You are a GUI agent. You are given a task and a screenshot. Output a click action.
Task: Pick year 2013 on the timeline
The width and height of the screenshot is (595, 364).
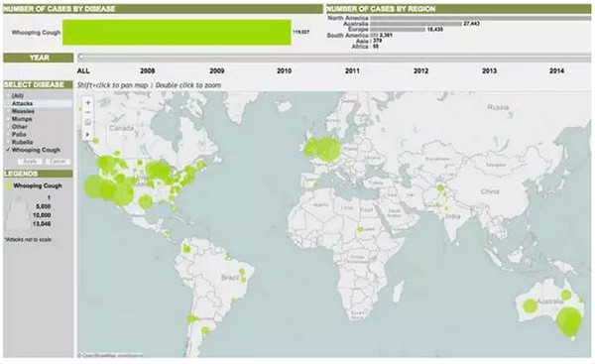[489, 70]
